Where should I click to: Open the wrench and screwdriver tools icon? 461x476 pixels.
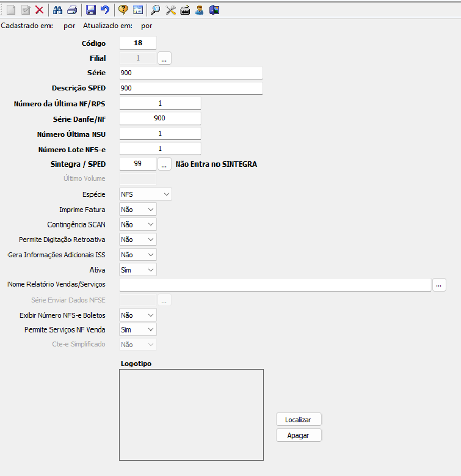(171, 10)
